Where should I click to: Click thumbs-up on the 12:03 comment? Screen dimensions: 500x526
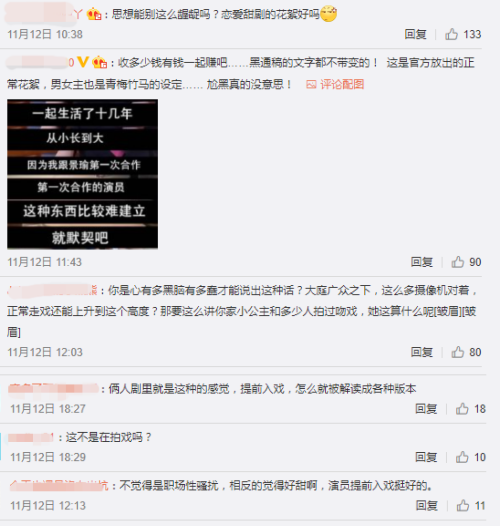pos(457,352)
